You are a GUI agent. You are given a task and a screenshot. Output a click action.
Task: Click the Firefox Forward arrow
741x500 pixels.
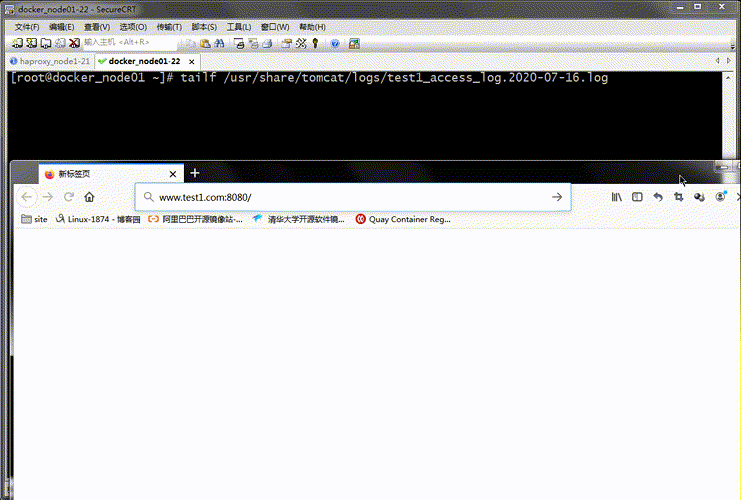[48, 197]
